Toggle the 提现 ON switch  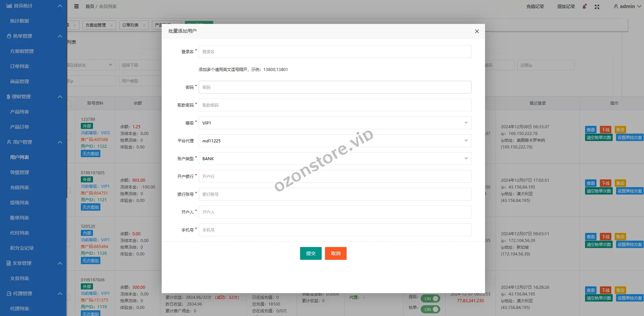tap(430, 299)
